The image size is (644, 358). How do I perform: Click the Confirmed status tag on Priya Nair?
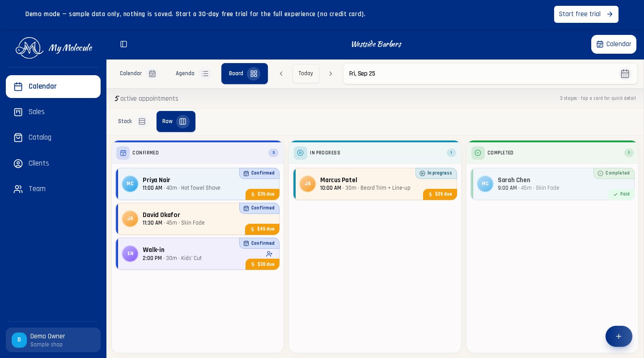coord(259,173)
